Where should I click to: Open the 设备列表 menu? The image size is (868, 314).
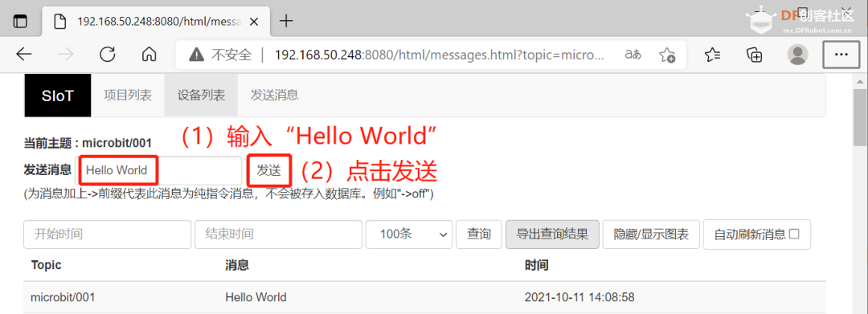(201, 95)
